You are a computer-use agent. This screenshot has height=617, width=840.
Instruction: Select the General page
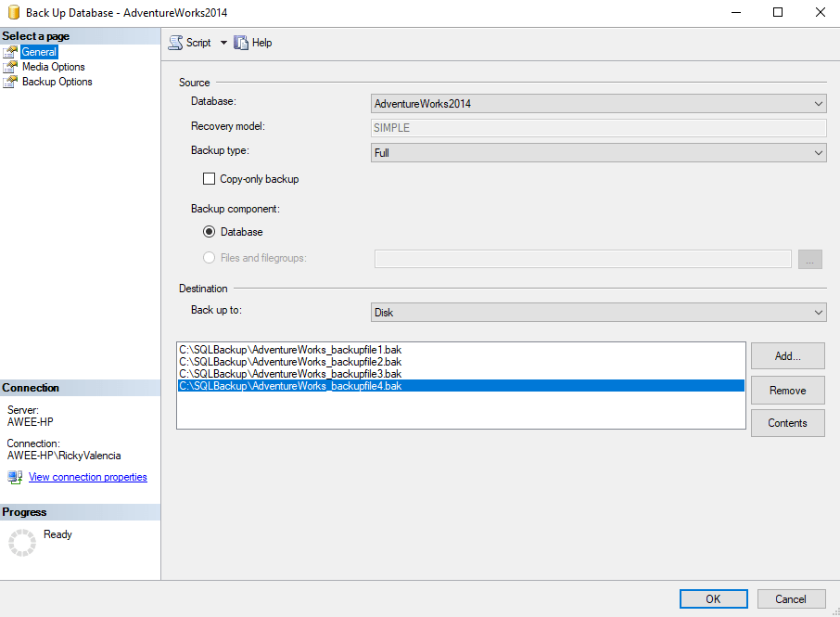tap(39, 52)
